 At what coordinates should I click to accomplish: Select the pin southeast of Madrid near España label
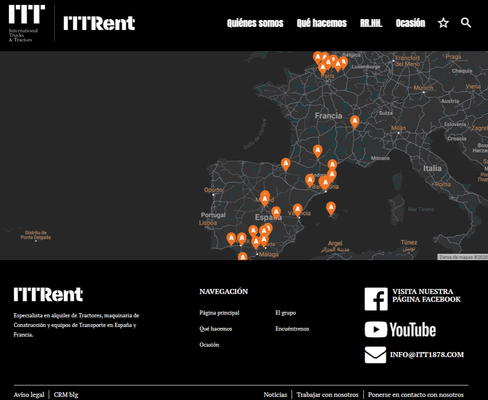tap(276, 213)
